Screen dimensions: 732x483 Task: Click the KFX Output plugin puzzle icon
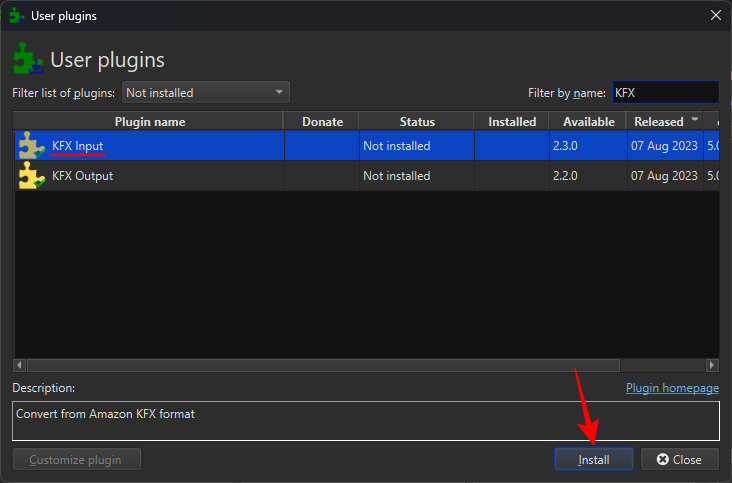(31, 176)
